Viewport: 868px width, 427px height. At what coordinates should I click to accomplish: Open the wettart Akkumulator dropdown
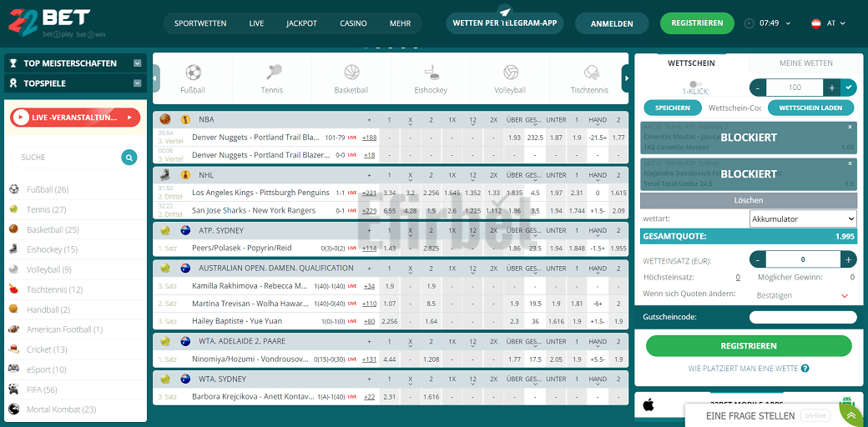click(803, 219)
